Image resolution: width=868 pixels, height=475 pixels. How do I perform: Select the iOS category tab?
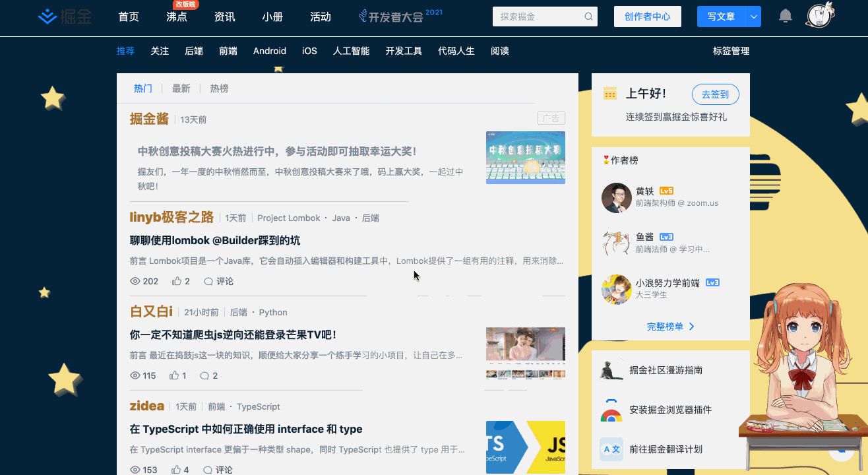(309, 51)
